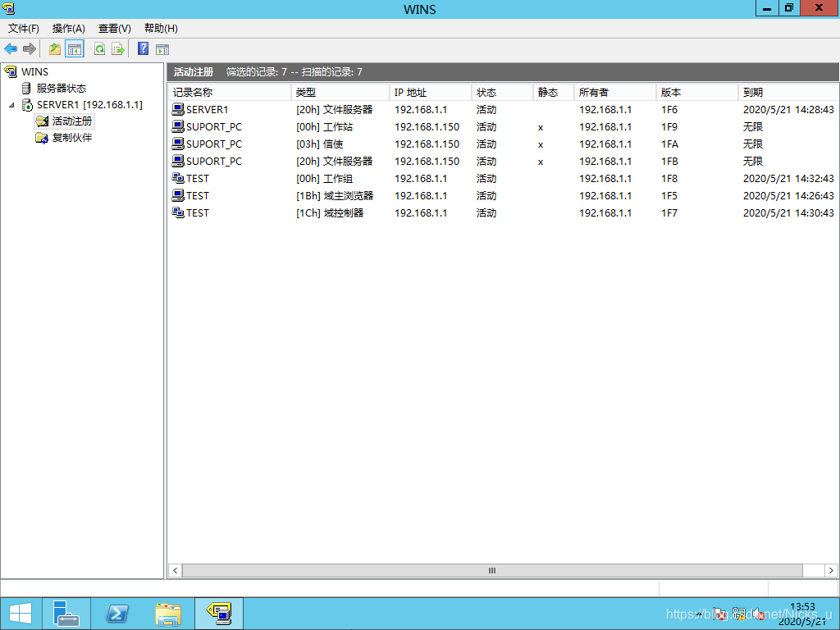Open PowerShell from the taskbar

tap(116, 614)
